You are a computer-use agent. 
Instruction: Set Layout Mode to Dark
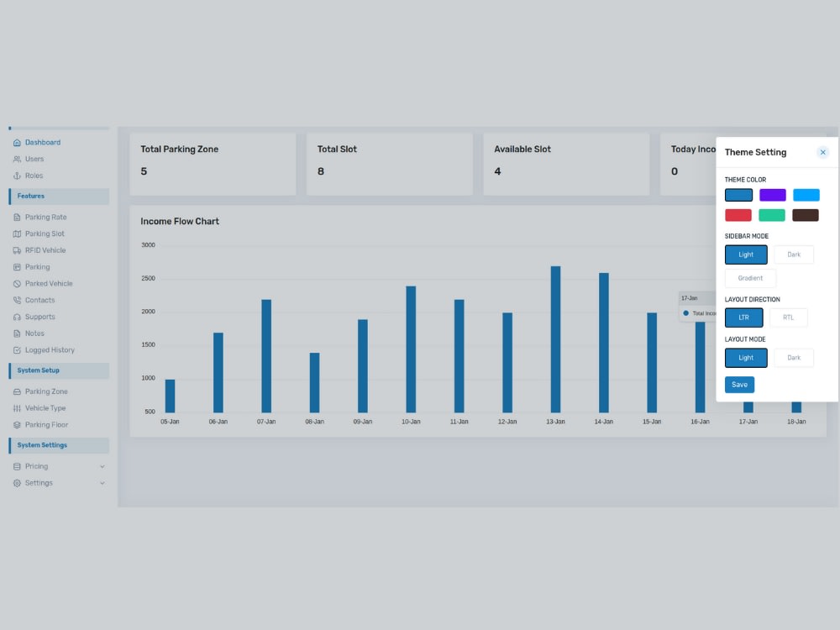pyautogui.click(x=794, y=358)
